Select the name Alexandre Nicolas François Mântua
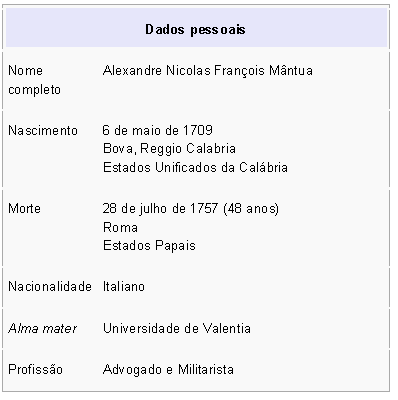 pos(208,71)
